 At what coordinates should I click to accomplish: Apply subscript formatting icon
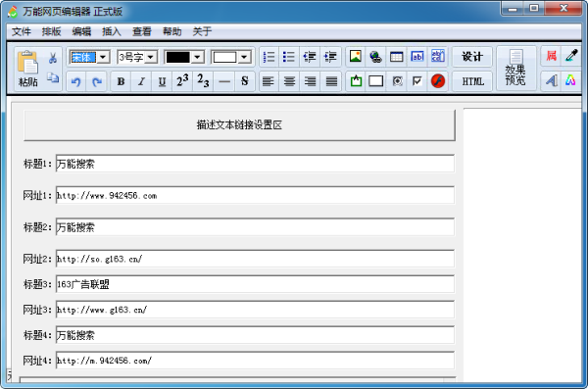pyautogui.click(x=203, y=81)
